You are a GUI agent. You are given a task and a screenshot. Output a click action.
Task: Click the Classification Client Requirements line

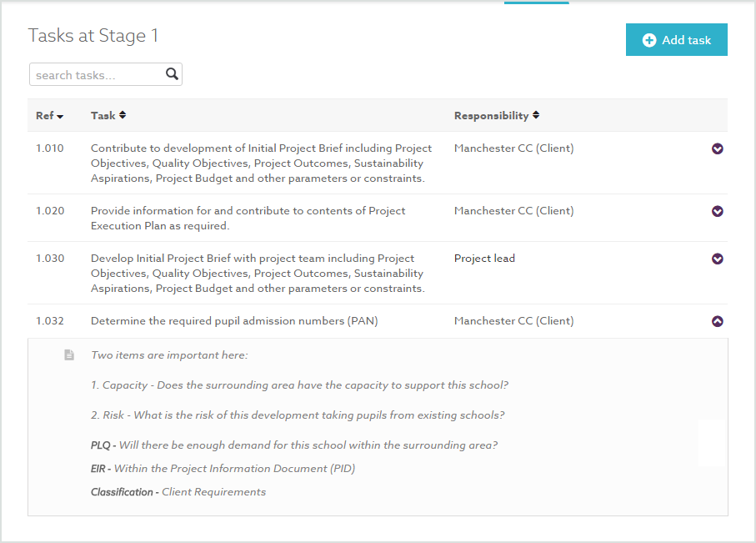[x=178, y=492]
